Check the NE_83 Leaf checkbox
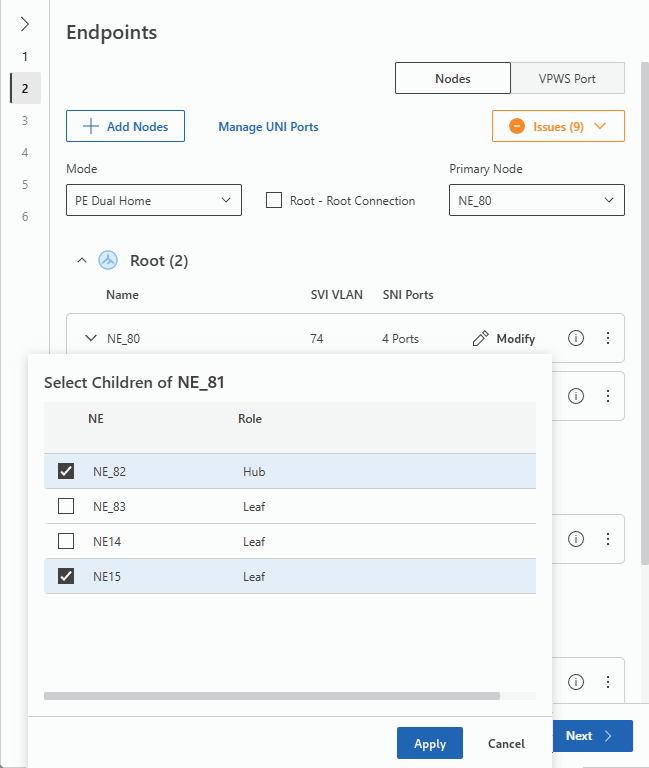This screenshot has height=768, width=649. [66, 506]
